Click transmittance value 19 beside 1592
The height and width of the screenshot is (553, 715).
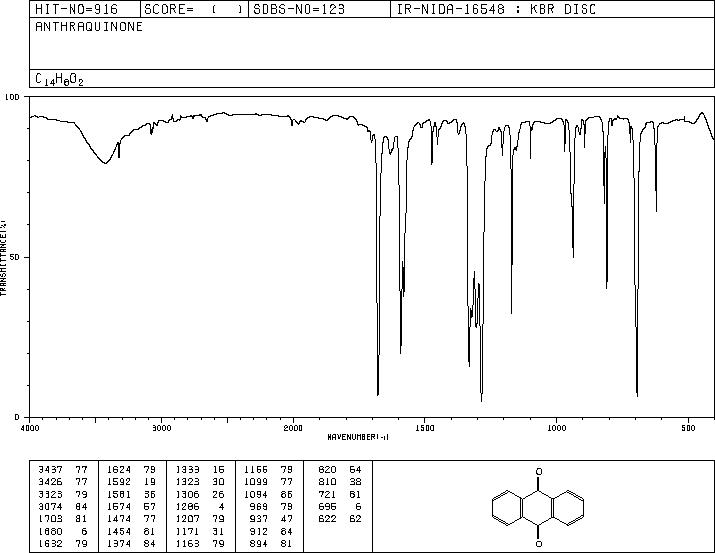(150, 482)
